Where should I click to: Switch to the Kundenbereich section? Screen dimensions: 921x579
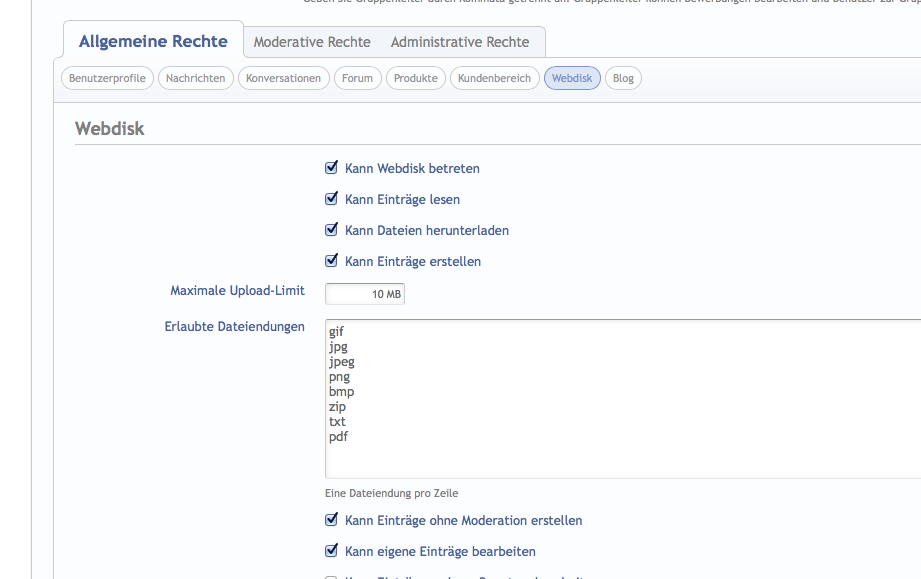[494, 78]
